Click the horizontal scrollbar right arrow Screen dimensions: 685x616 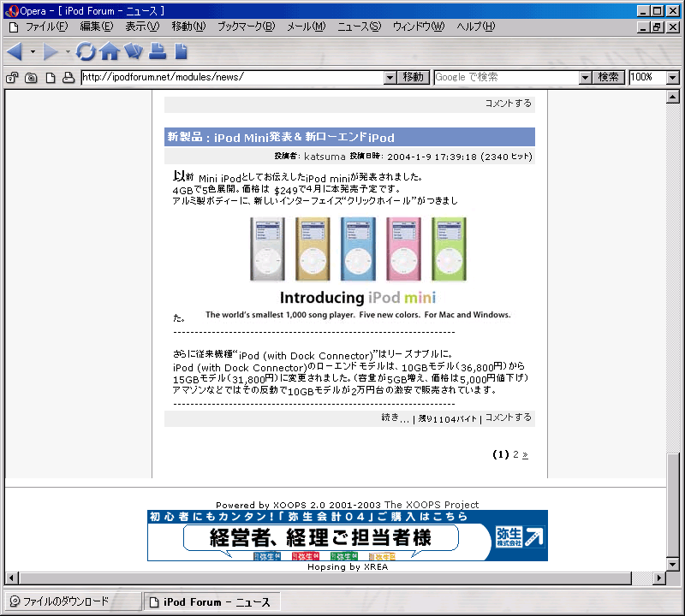tap(659, 578)
